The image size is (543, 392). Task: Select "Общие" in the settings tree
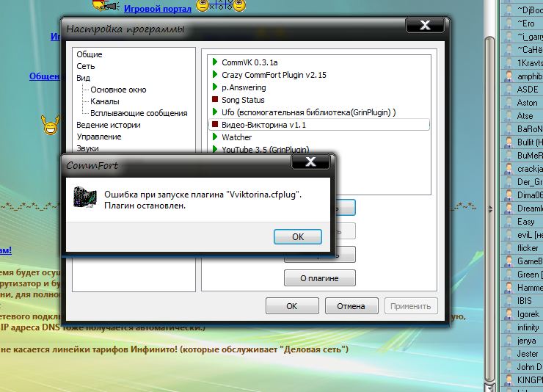pyautogui.click(x=90, y=54)
